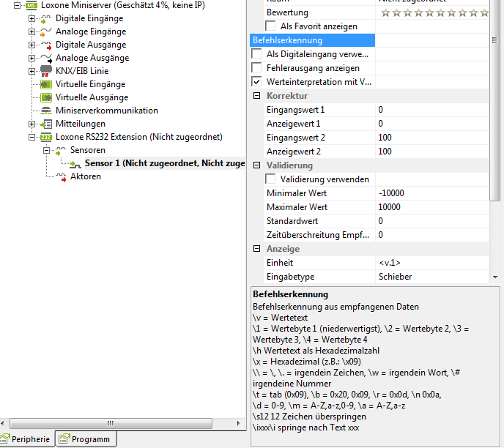Edit the Einheit value field
Image resolution: width=504 pixels, height=448 pixels.
pyautogui.click(x=431, y=263)
